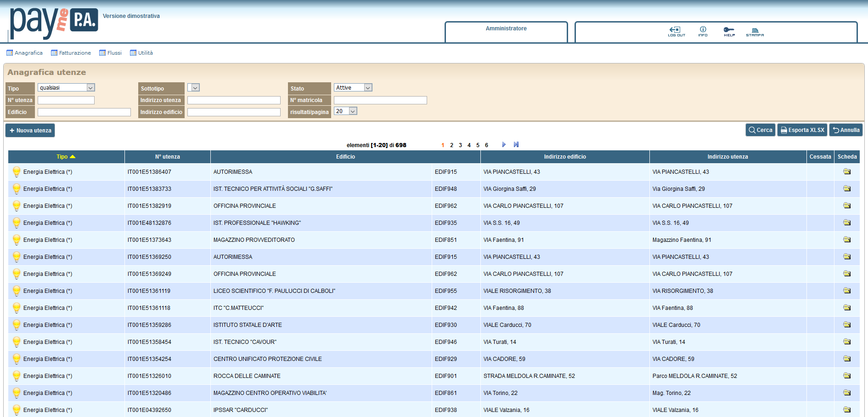Go to results page 3

pyautogui.click(x=460, y=145)
